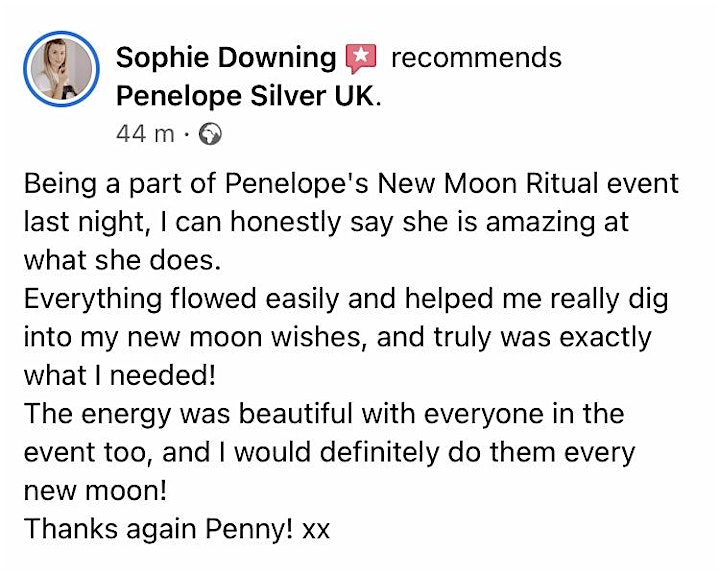Image resolution: width=720 pixels, height=574 pixels.
Task: Click the 44 m timestamp
Action: (x=145, y=134)
